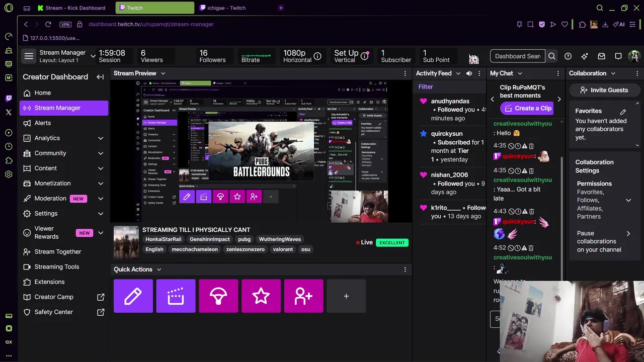Click the Invite Guests button
Image resolution: width=644 pixels, height=362 pixels.
point(604,90)
